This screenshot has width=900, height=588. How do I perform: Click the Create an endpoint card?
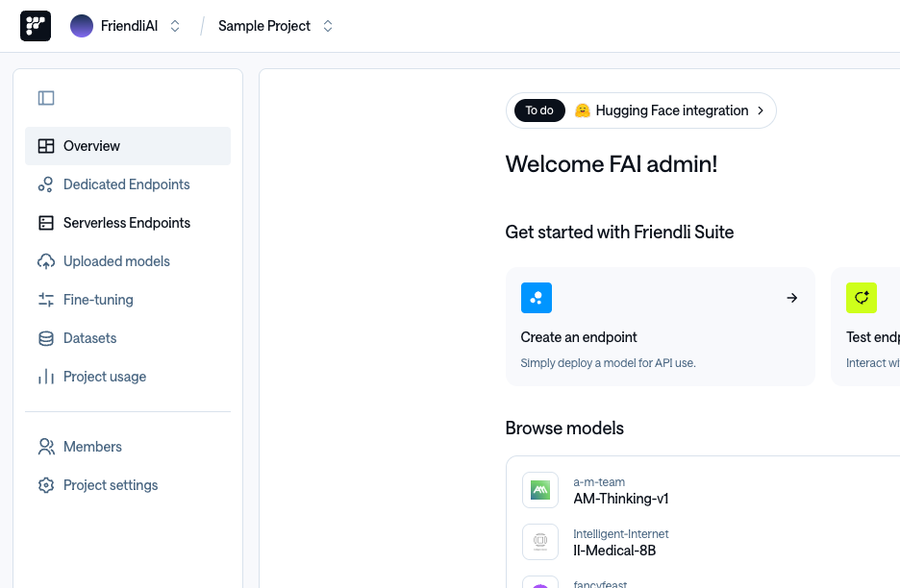(x=660, y=327)
